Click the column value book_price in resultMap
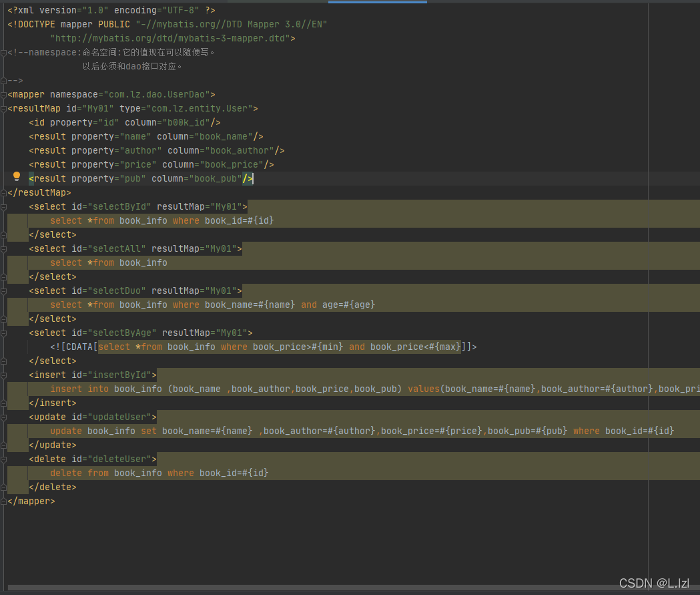 (x=232, y=165)
